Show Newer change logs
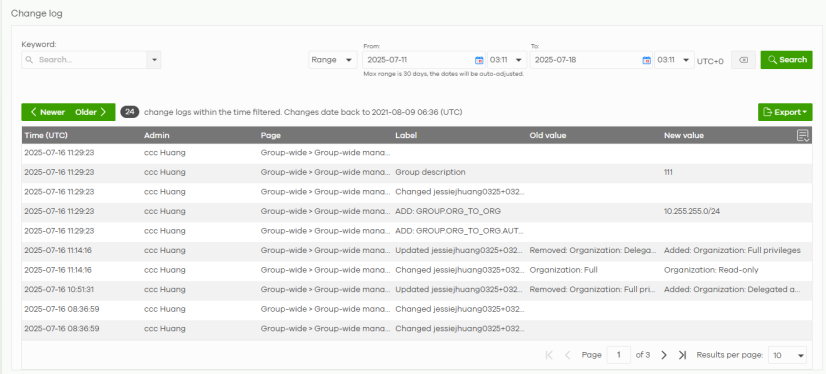Viewport: 826px width, 374px height. pos(47,112)
